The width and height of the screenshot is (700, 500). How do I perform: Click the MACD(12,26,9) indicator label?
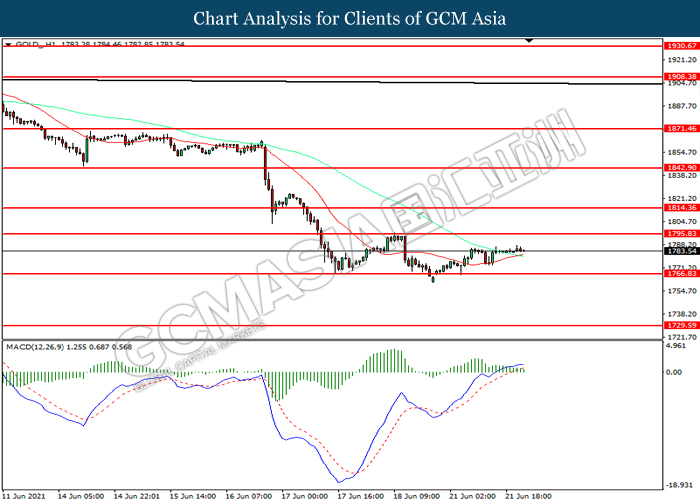point(35,347)
